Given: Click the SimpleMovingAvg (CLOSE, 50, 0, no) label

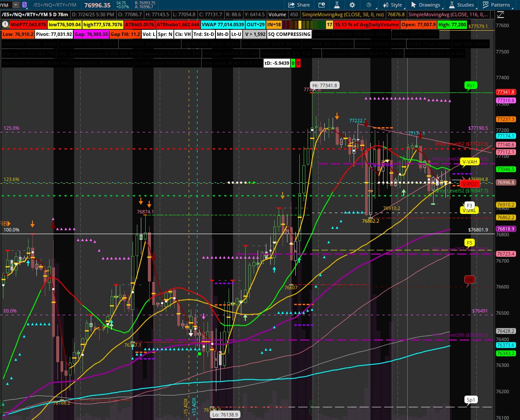Looking at the screenshot, I should (343, 14).
